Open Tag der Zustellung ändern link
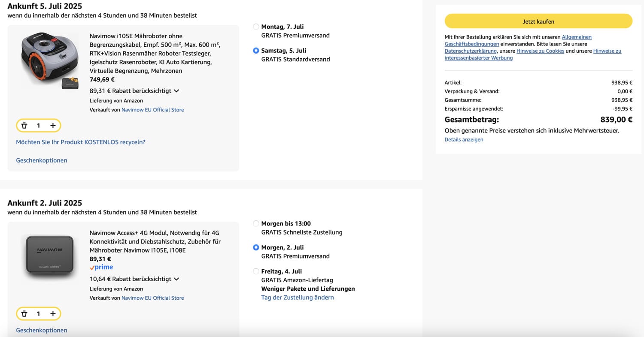This screenshot has width=644, height=337. [297, 298]
